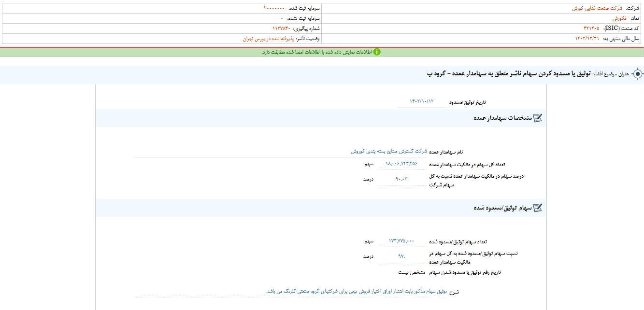Click the registered capital value 2000000
This screenshot has width=644, height=310.
coord(273,9)
